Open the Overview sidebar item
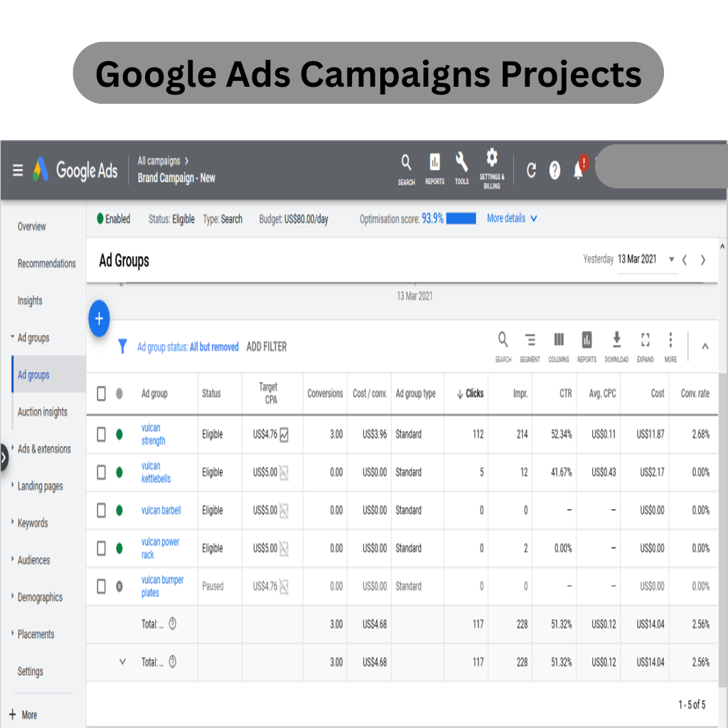Viewport: 728px width, 728px height. [x=31, y=227]
